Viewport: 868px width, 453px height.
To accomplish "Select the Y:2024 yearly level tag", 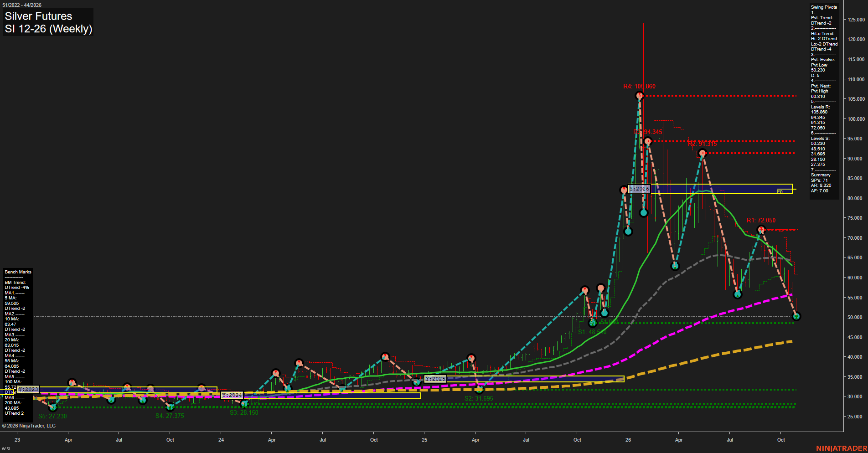I will point(232,395).
